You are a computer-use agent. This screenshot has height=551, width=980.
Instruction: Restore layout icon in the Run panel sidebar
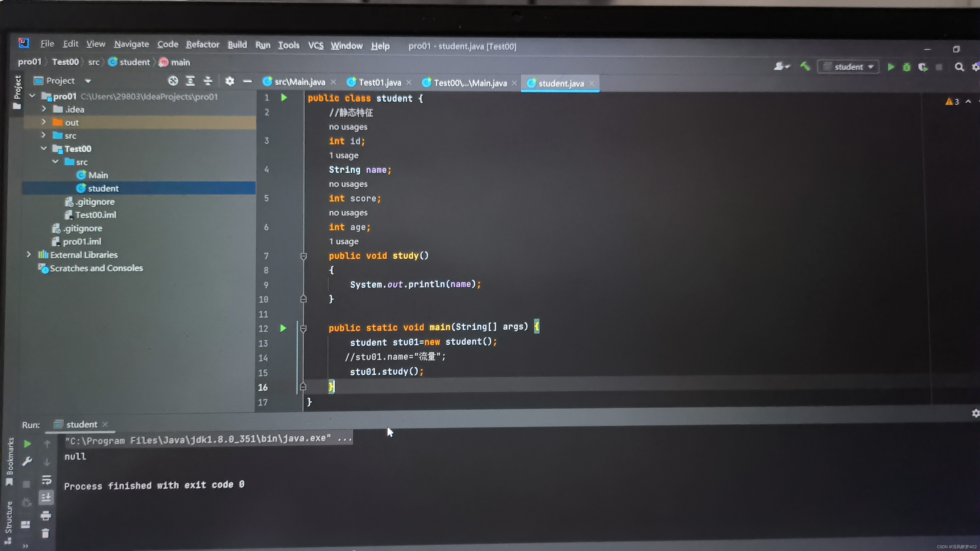26,524
